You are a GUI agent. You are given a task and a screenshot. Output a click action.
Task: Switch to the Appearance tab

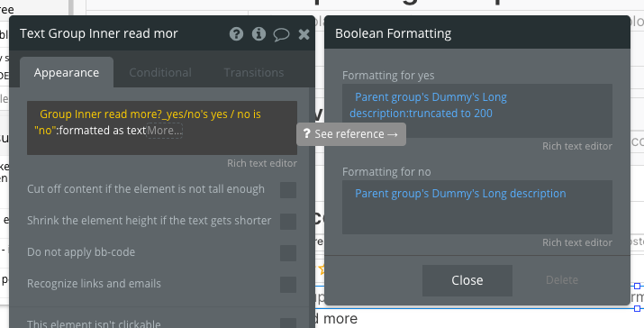(67, 72)
